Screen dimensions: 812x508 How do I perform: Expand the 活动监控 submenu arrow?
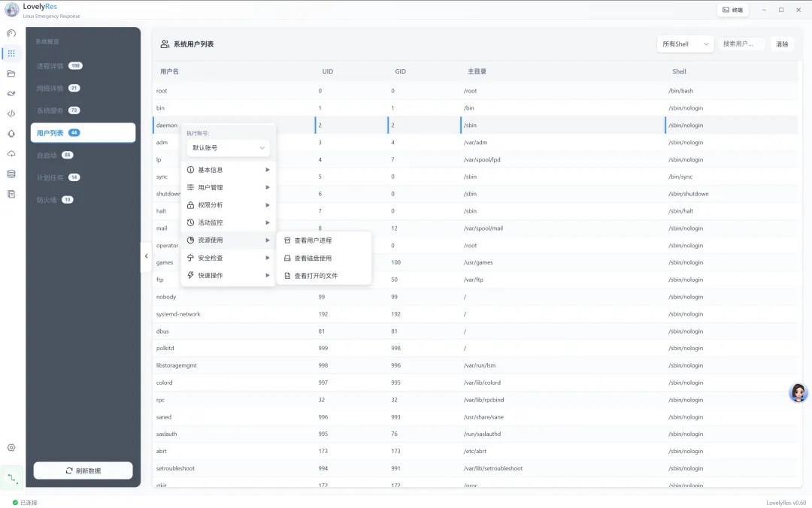tap(268, 222)
